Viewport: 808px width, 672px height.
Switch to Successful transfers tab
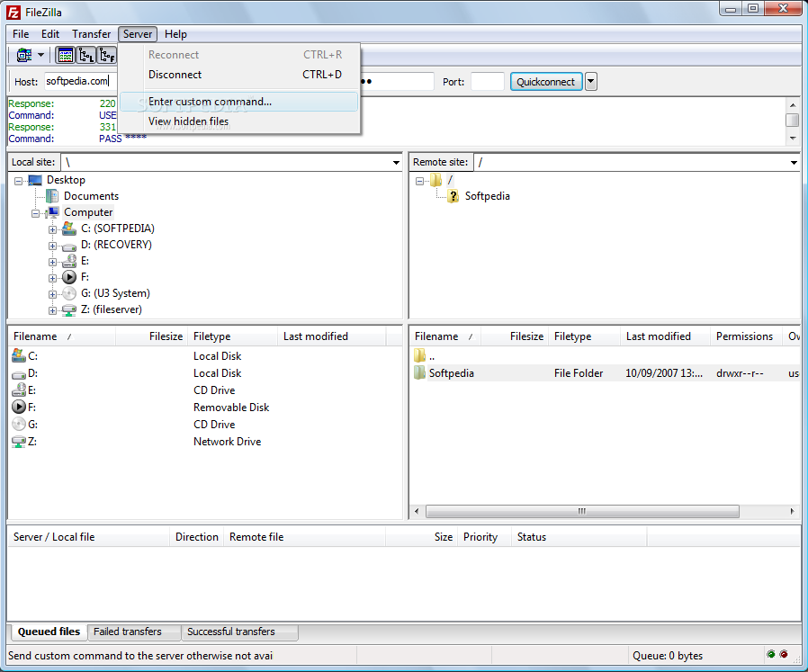click(x=239, y=632)
